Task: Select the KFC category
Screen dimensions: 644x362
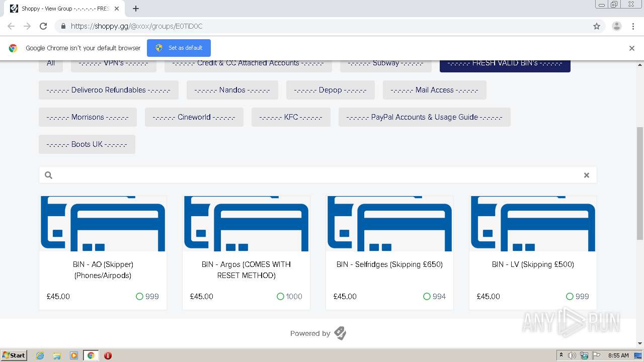Action: click(291, 117)
